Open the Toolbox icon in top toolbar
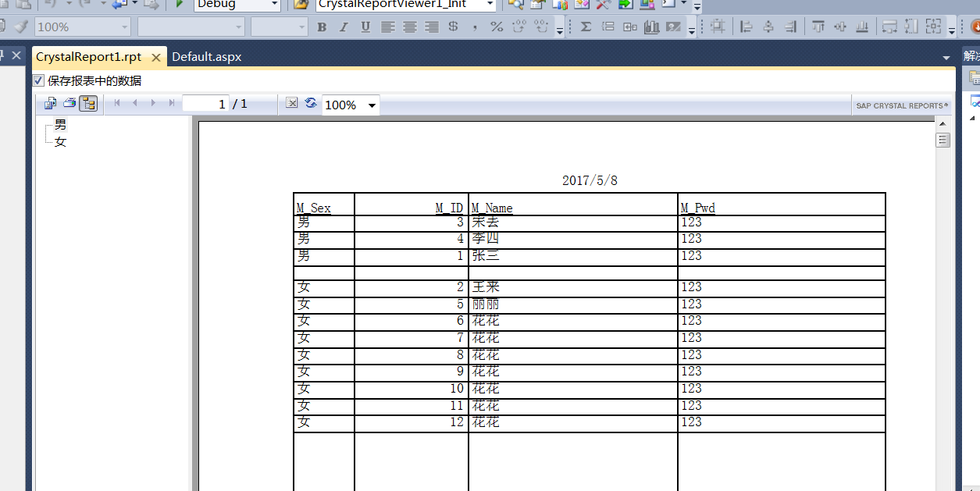This screenshot has width=980, height=491. pos(604,4)
